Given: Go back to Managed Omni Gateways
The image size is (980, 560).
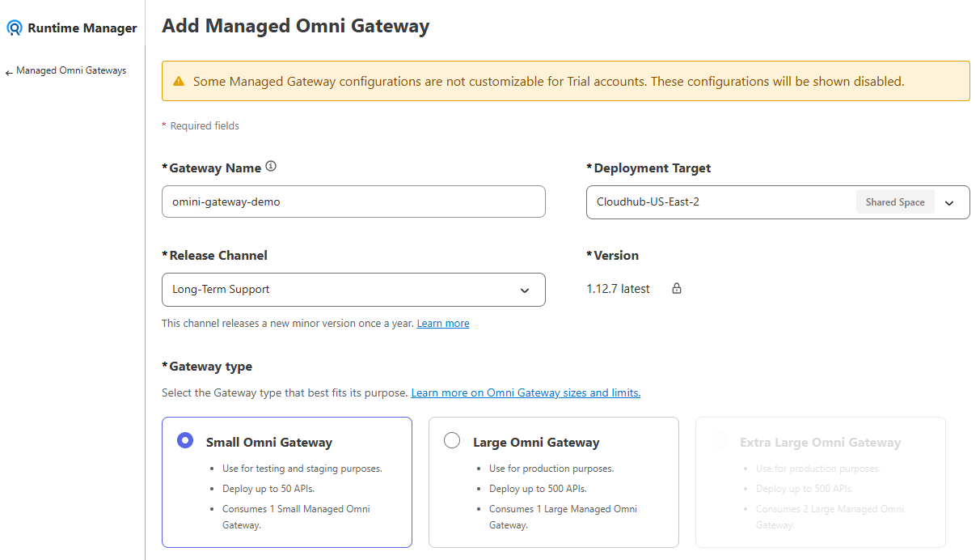Looking at the screenshot, I should pyautogui.click(x=71, y=70).
